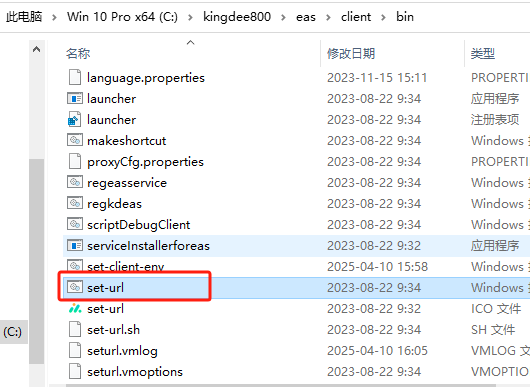Click date 2025-04-10 15:58 cell
This screenshot has width=530, height=387.
pyautogui.click(x=377, y=267)
